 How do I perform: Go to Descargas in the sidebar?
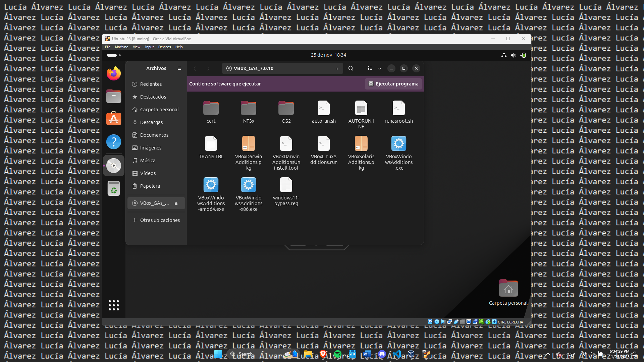151,122
